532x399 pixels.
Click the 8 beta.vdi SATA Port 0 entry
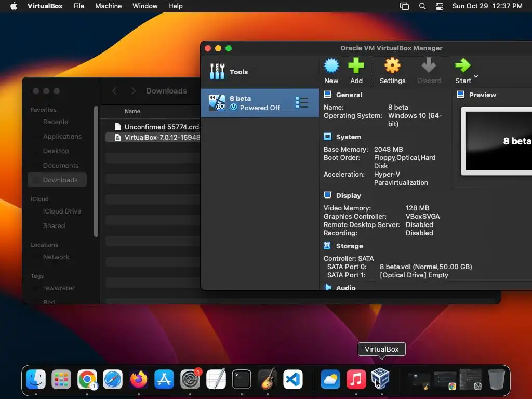[426, 267]
